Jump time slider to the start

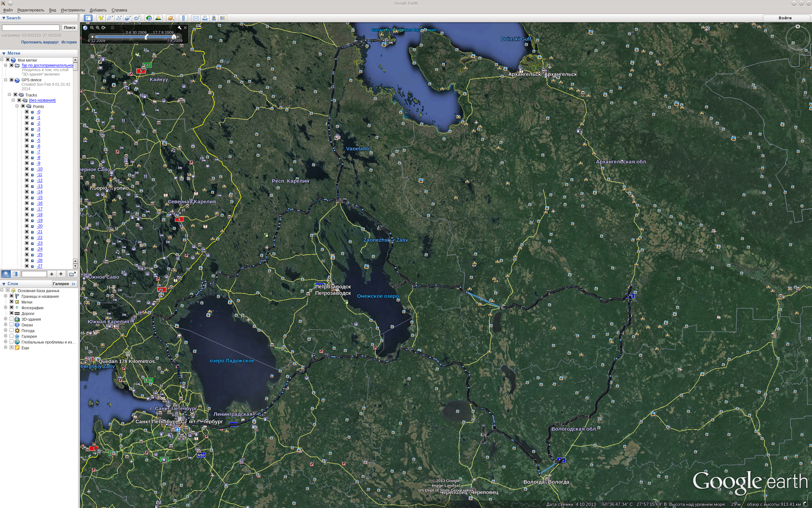pos(92,37)
